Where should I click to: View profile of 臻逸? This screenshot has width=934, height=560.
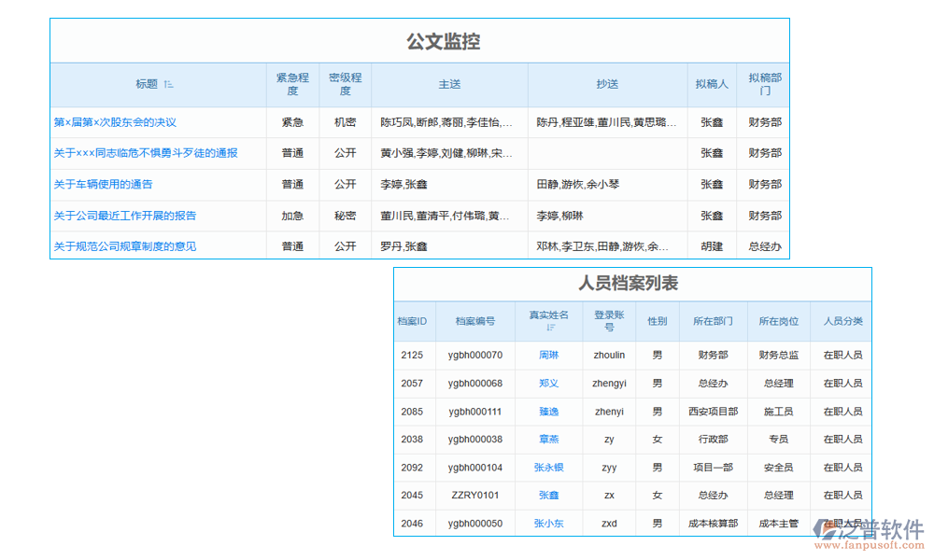tap(551, 411)
